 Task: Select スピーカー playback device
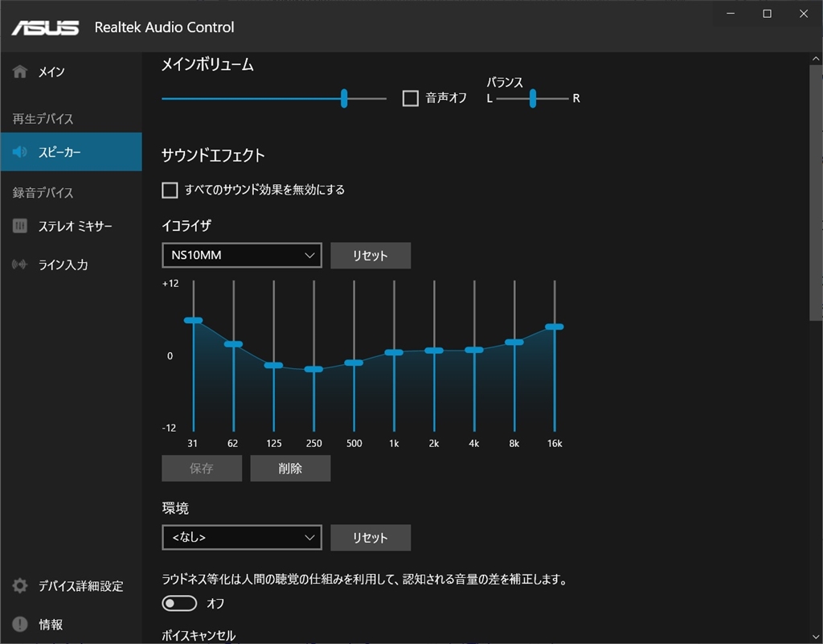[71, 152]
